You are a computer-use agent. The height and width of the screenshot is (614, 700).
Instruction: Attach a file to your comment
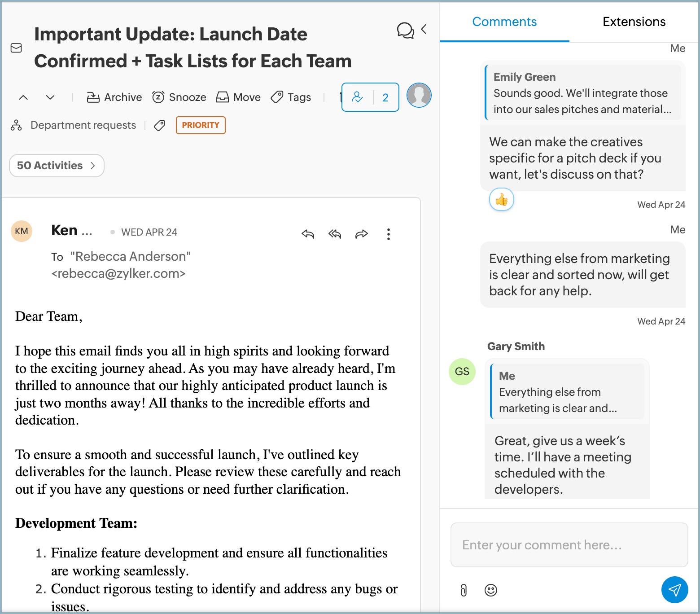pos(463,590)
